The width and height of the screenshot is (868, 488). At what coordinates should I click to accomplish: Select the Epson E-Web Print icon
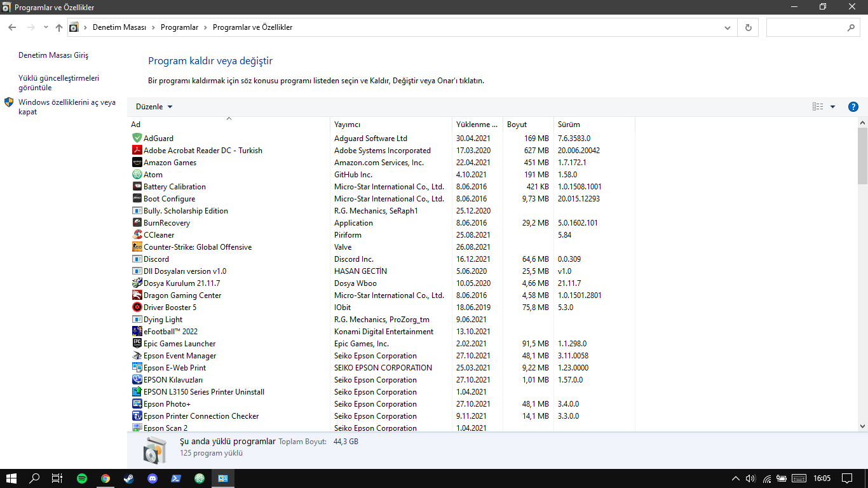(137, 367)
